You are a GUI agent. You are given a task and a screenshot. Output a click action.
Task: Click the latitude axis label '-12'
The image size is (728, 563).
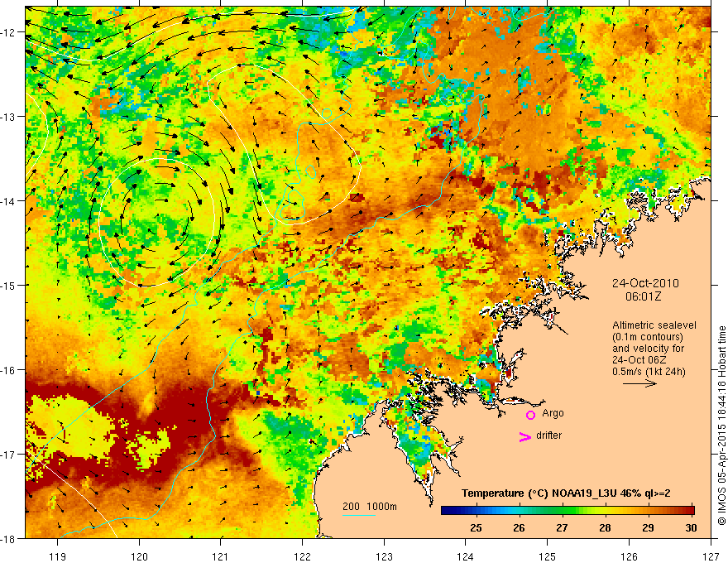coord(10,32)
